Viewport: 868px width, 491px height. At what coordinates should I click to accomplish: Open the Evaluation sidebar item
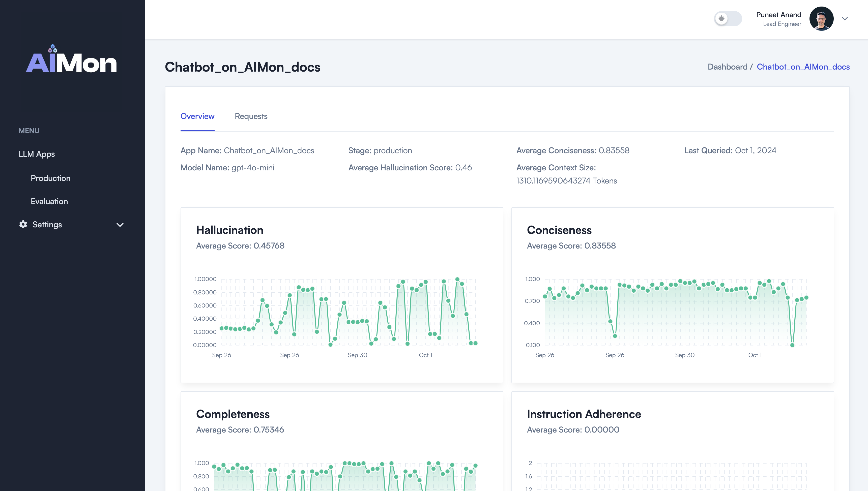(49, 201)
